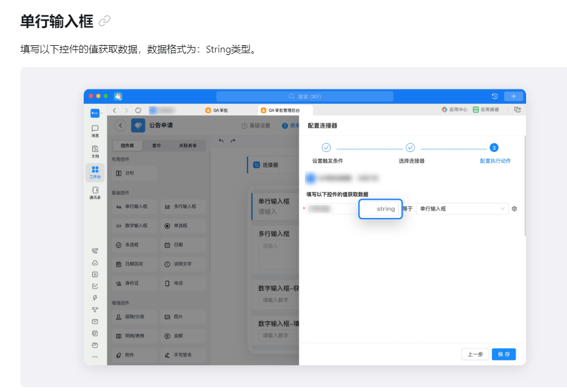Click the string type parameter field
This screenshot has height=392, width=567.
coord(381,209)
